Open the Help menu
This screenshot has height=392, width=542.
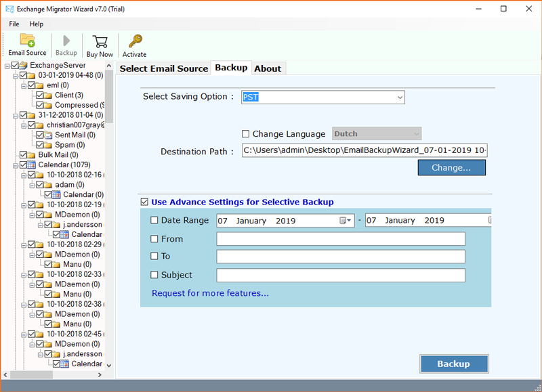pos(37,24)
